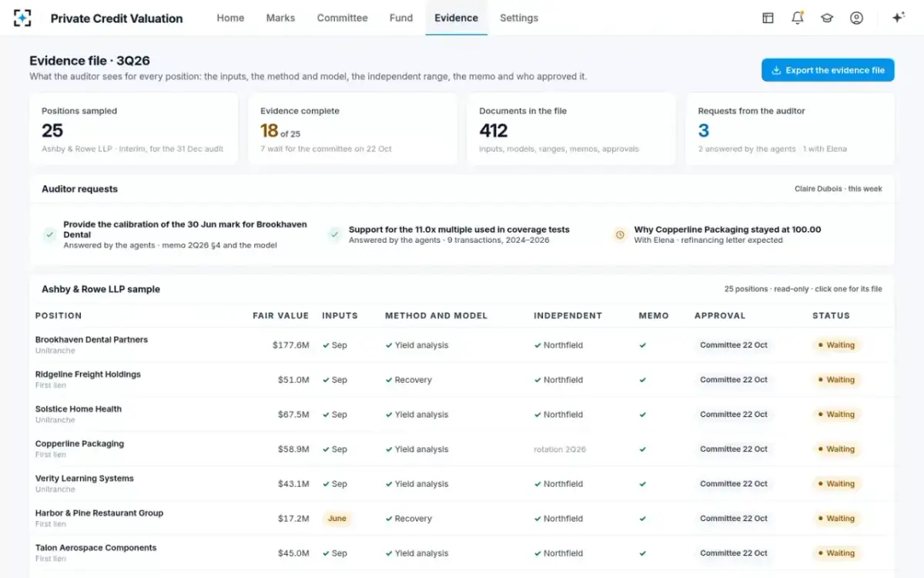924x578 pixels.
Task: Open the Verity Learning Systems position
Action: click(462, 484)
